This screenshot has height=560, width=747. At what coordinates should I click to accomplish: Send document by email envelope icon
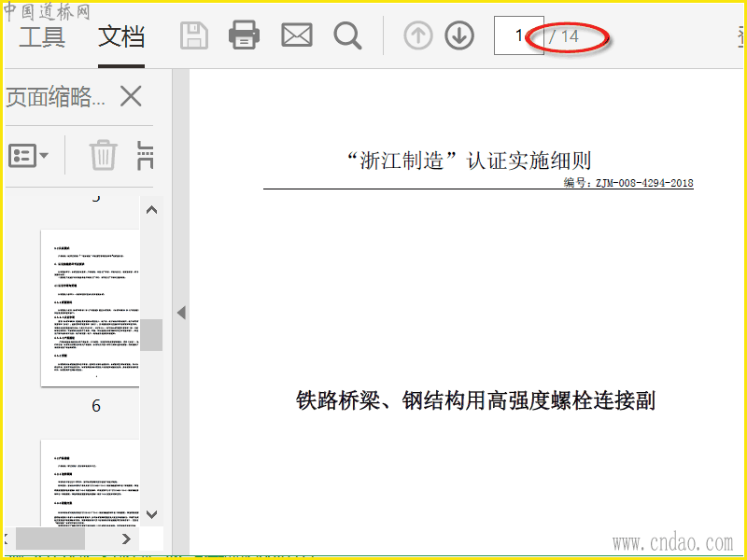point(297,35)
